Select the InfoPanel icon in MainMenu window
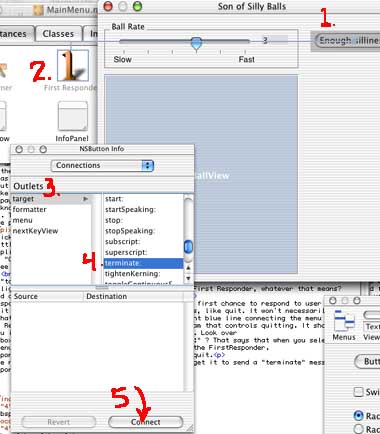The image size is (380, 434). tap(73, 116)
